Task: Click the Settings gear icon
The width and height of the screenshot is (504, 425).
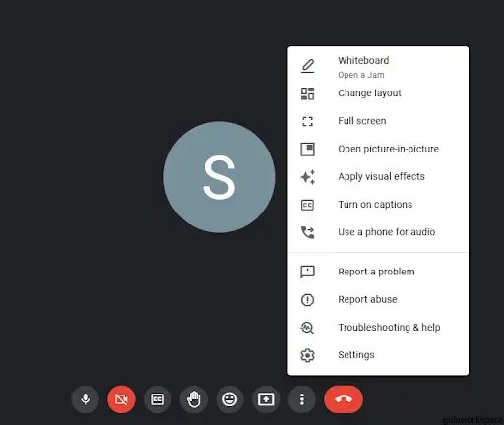Action: coord(307,355)
